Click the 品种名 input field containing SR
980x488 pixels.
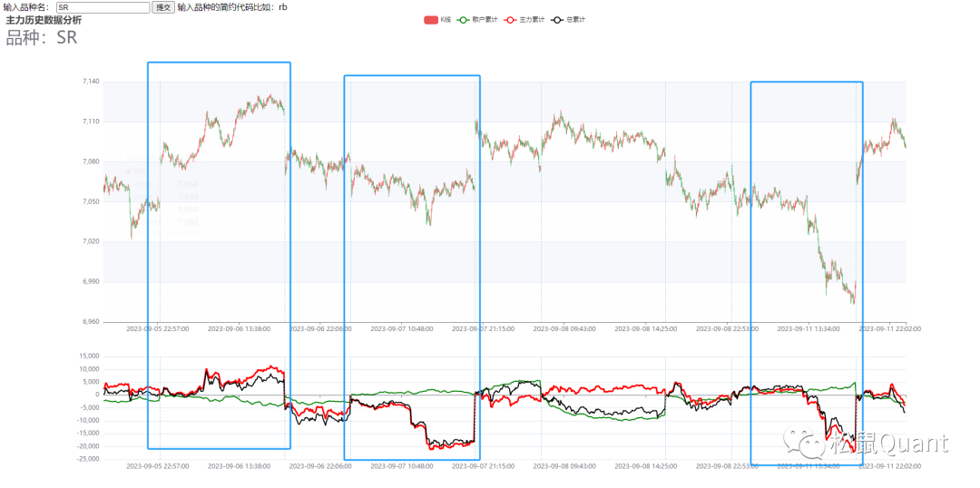103,7
